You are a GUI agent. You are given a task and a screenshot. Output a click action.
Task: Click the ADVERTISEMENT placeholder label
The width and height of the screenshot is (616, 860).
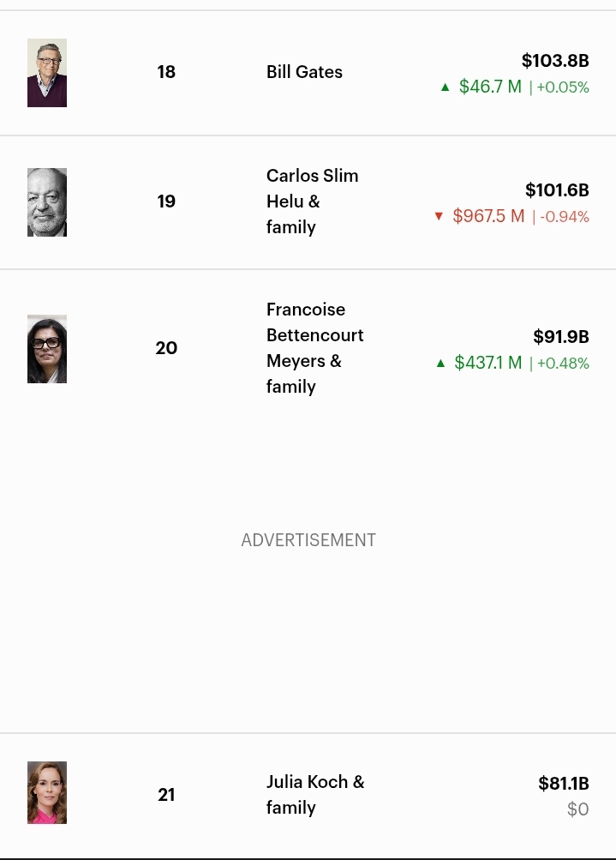(x=308, y=540)
